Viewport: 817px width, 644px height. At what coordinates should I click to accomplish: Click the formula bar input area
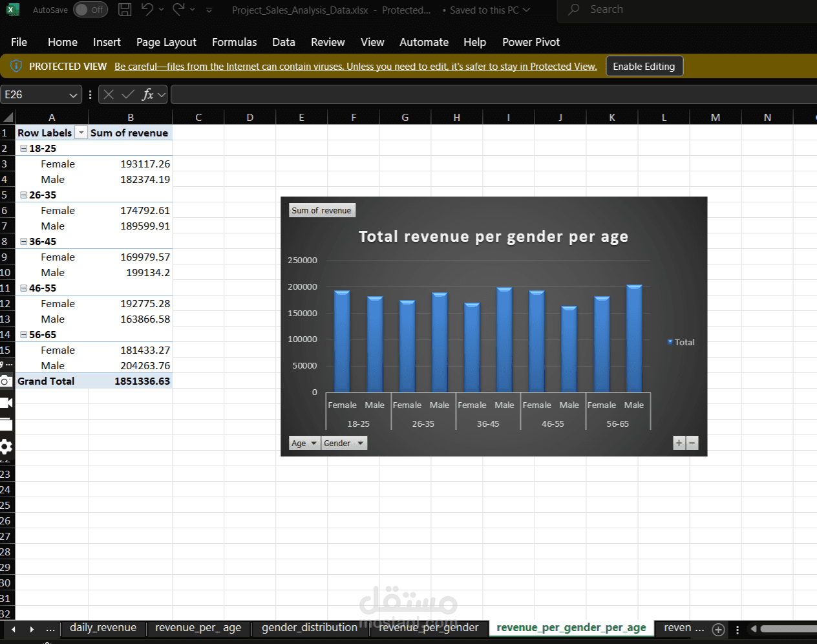494,94
